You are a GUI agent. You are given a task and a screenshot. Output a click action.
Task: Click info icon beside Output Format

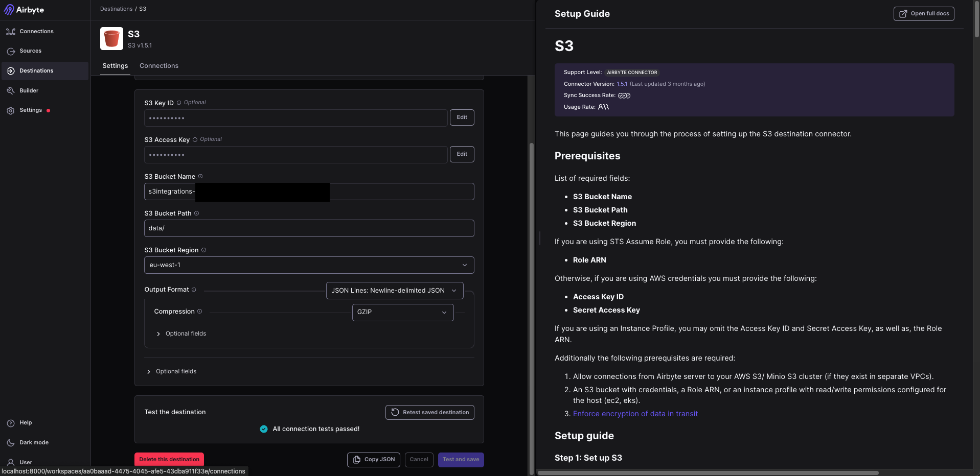tap(194, 290)
